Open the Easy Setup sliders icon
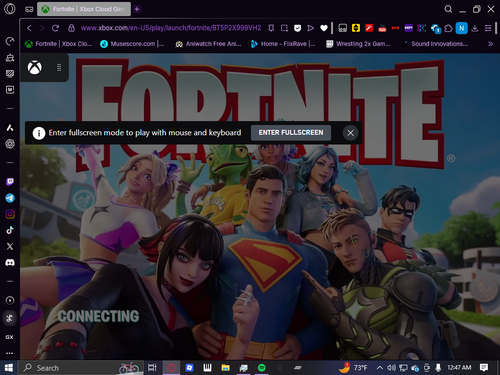Screen dimensions: 500x375 tap(488, 28)
